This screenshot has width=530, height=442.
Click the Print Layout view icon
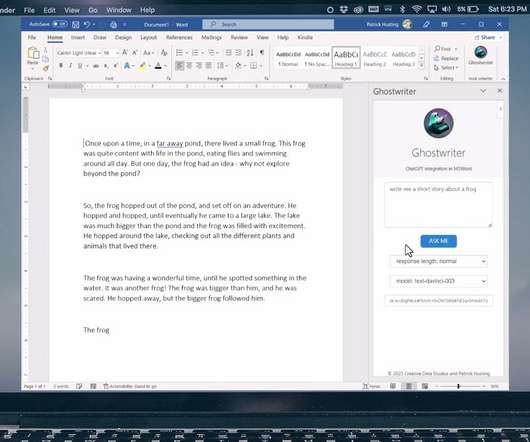point(409,386)
